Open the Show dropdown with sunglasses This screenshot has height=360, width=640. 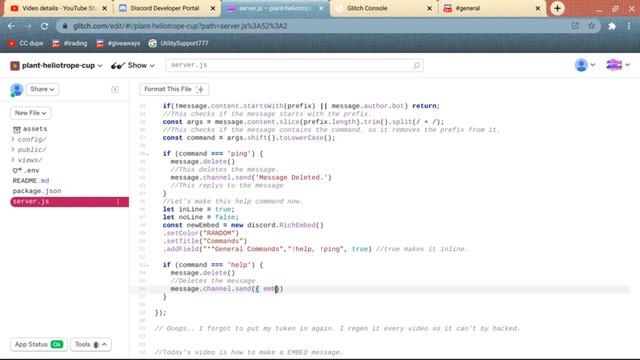tap(133, 65)
